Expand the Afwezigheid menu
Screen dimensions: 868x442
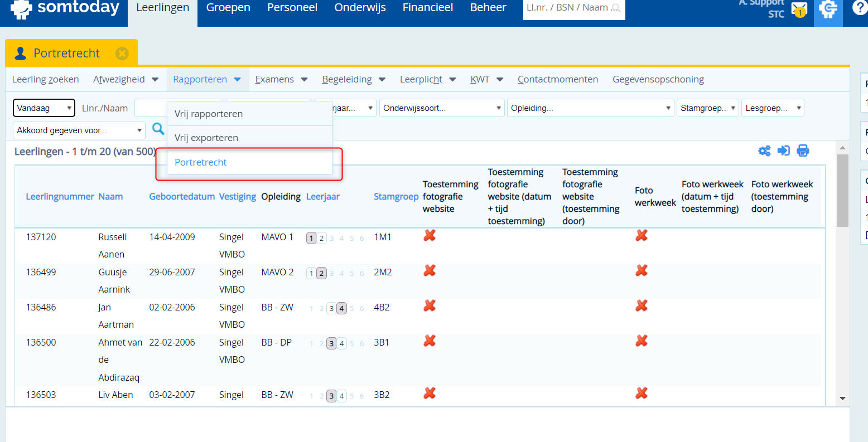coord(126,80)
